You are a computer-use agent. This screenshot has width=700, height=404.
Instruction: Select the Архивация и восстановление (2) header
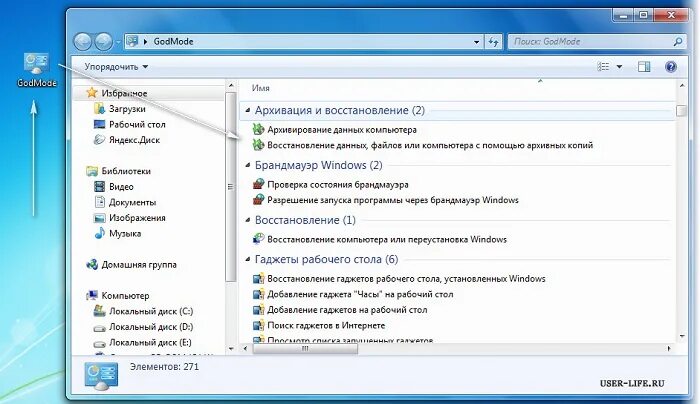(340, 110)
